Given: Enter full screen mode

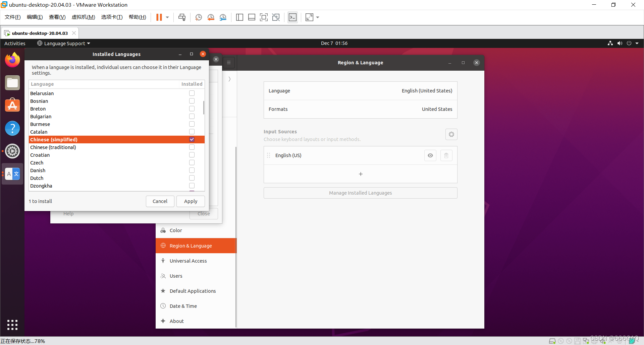Looking at the screenshot, I should [264, 17].
